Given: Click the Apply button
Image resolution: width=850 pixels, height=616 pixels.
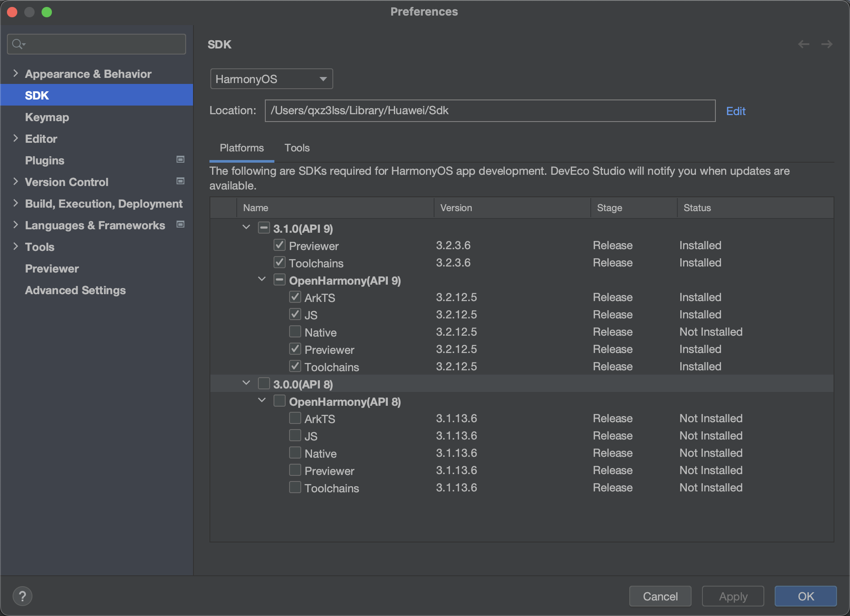Looking at the screenshot, I should pos(733,597).
